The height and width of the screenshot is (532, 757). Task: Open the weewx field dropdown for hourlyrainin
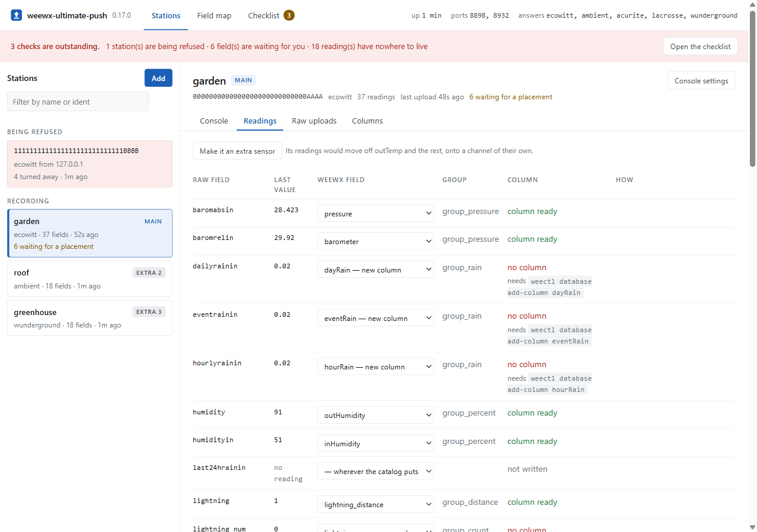click(376, 366)
